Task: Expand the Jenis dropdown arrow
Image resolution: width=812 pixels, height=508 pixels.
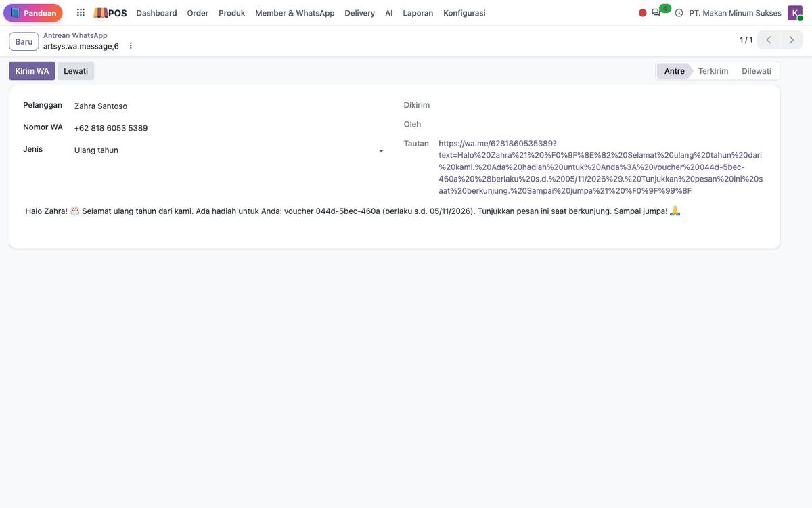Action: click(381, 151)
